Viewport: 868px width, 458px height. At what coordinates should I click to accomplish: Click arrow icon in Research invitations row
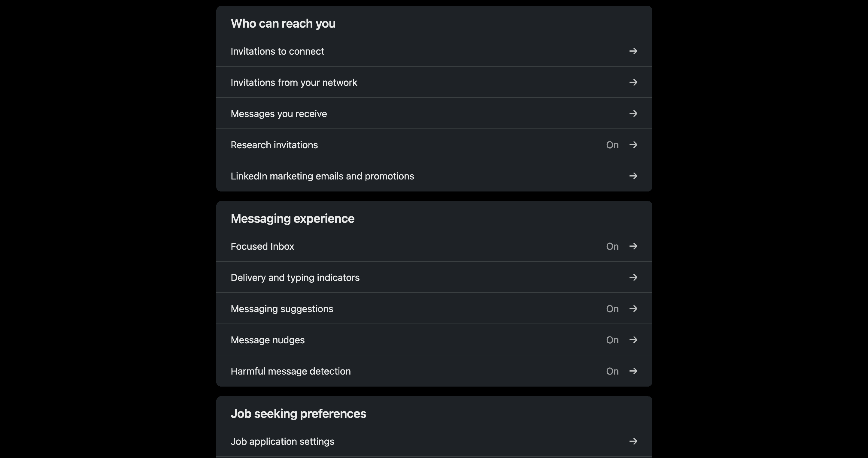click(633, 145)
